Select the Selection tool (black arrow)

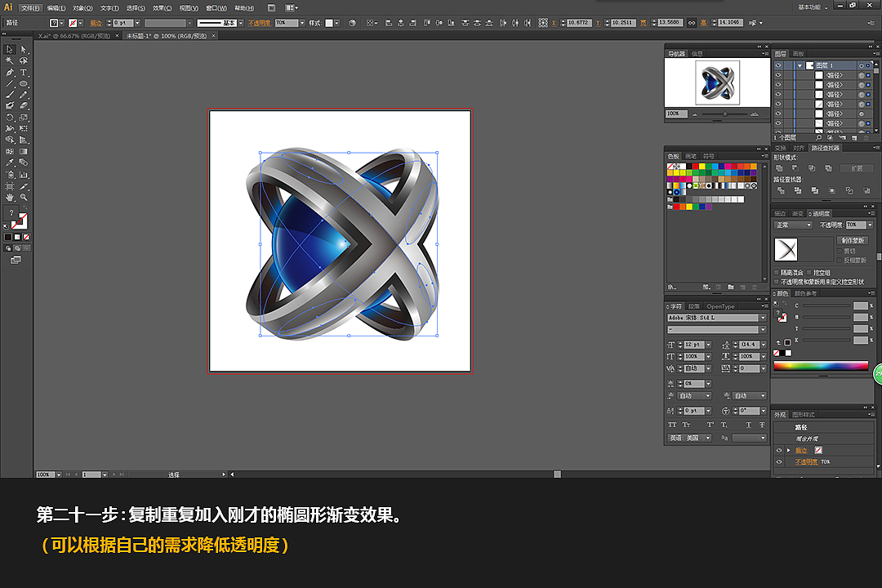[10, 50]
